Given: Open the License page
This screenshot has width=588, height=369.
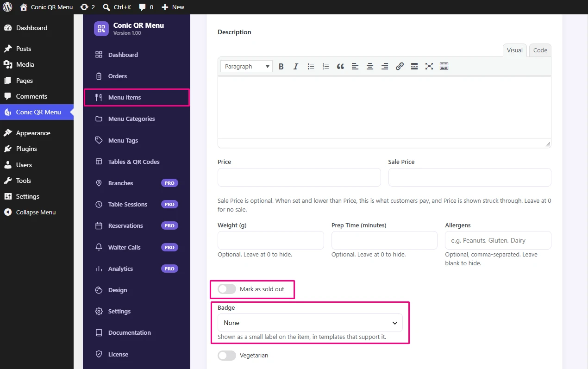Looking at the screenshot, I should (x=137, y=354).
